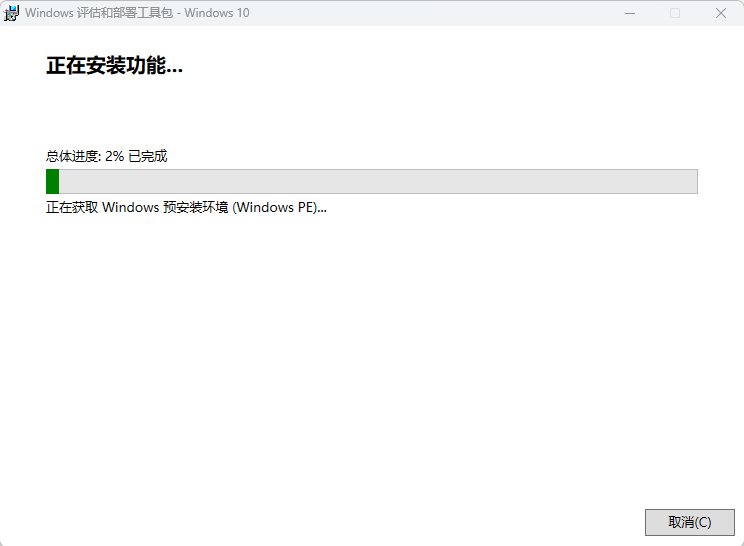Screen dimensions: 744x546
Task: Click the word Windows in status line
Action: (x=130, y=208)
